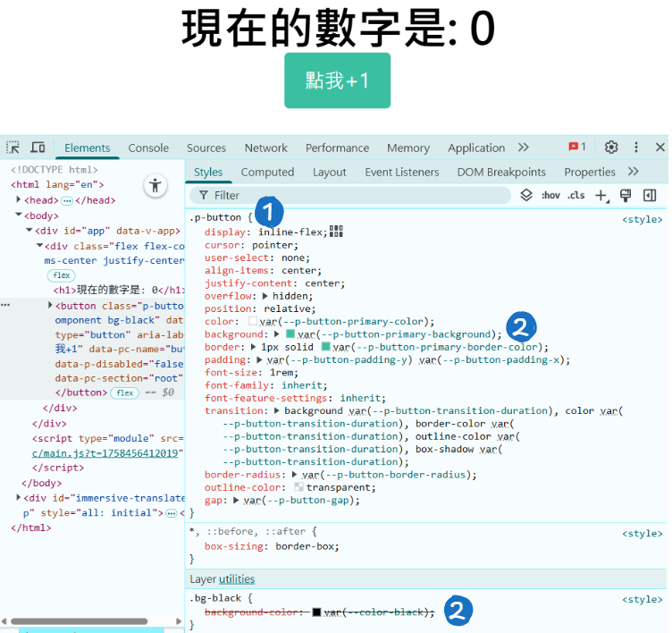The image size is (672, 633).
Task: Collapse the div class="flex flex-co node
Action: click(39, 245)
